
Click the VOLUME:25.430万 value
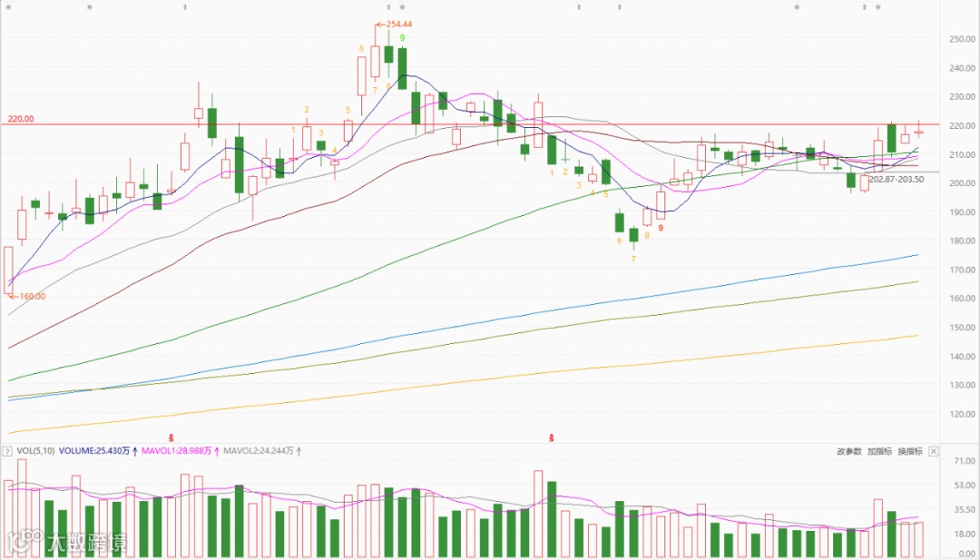pos(94,450)
